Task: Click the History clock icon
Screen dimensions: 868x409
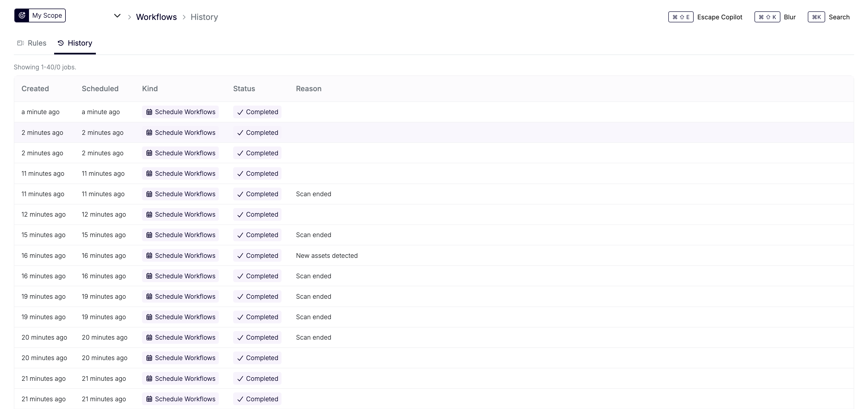Action: pyautogui.click(x=61, y=43)
